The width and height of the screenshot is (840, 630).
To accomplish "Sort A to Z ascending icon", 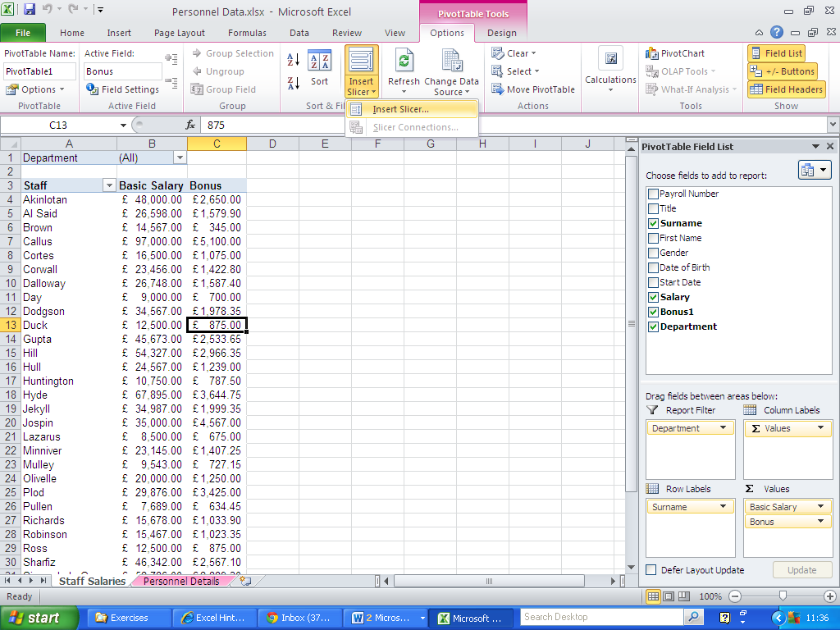I will (x=293, y=59).
